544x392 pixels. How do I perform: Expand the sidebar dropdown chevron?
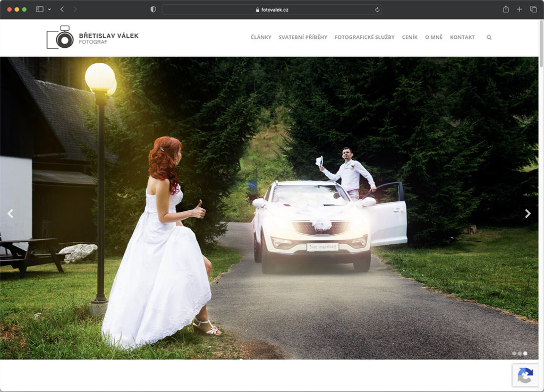(x=49, y=10)
